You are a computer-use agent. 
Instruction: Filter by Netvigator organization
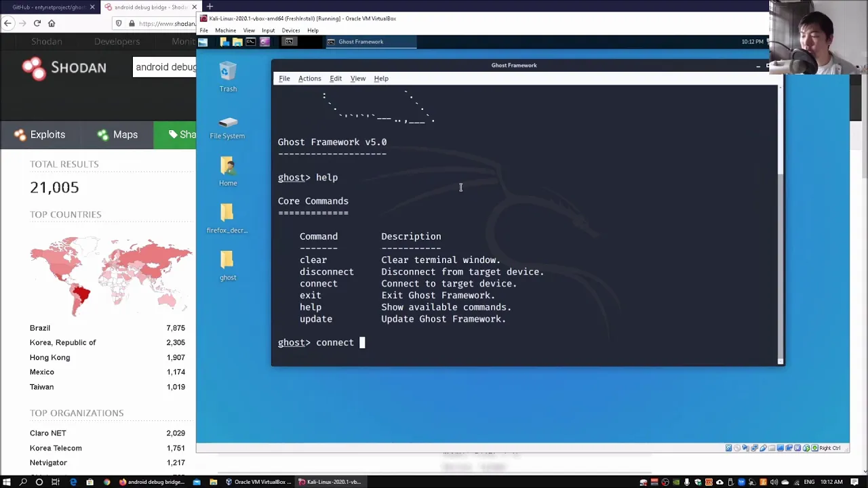pos(48,463)
